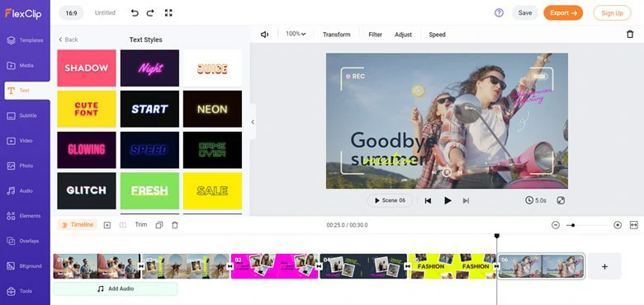Go back from Text Styles panel

pos(69,40)
